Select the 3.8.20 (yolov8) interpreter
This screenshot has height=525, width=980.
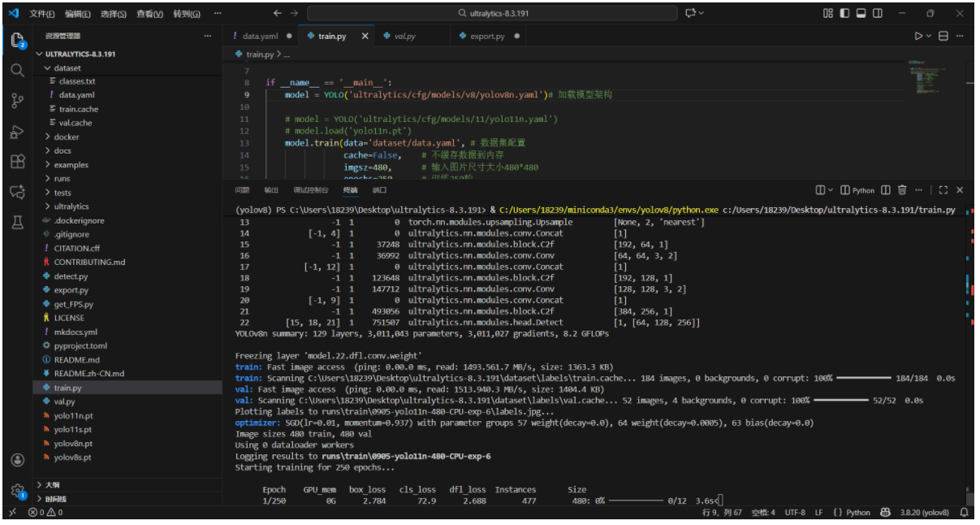click(x=925, y=513)
